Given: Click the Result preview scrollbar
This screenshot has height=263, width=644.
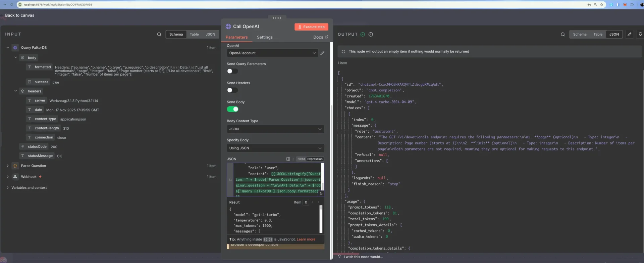Looking at the screenshot, I should (321, 219).
